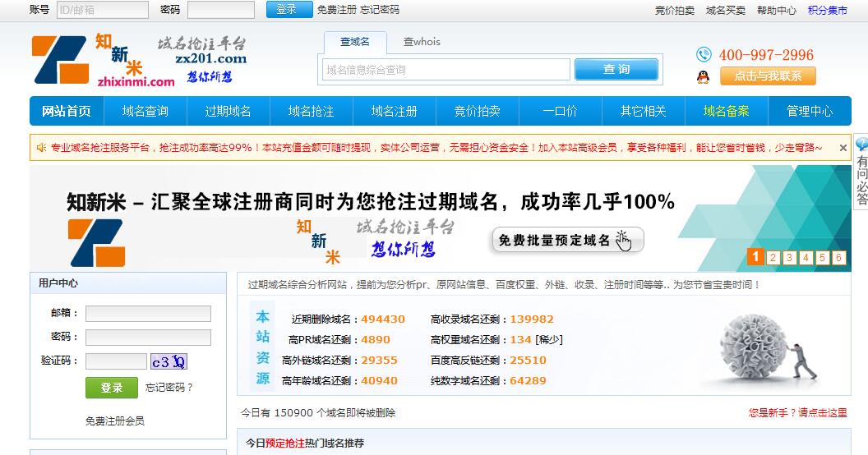Refresh the c3 captcha image
The image size is (868, 455).
click(169, 361)
